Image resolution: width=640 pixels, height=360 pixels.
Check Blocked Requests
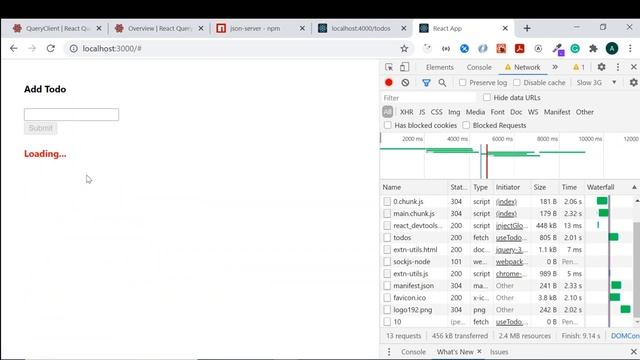466,125
